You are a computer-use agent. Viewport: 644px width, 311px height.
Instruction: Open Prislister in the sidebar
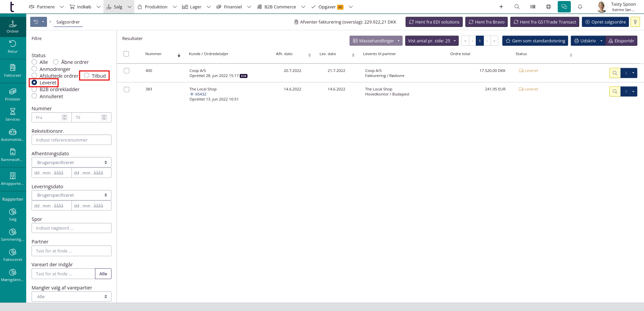(x=13, y=94)
